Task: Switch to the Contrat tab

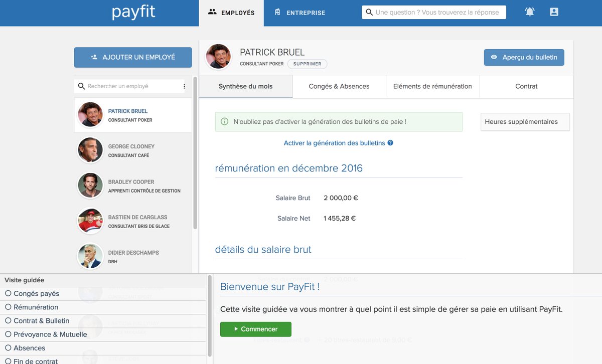Action: pyautogui.click(x=526, y=86)
